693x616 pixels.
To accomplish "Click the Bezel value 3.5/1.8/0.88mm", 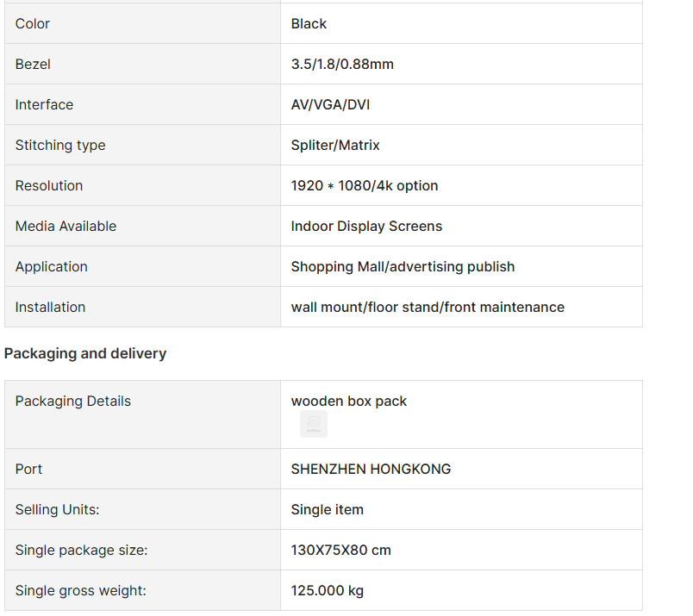I will 342,64.
